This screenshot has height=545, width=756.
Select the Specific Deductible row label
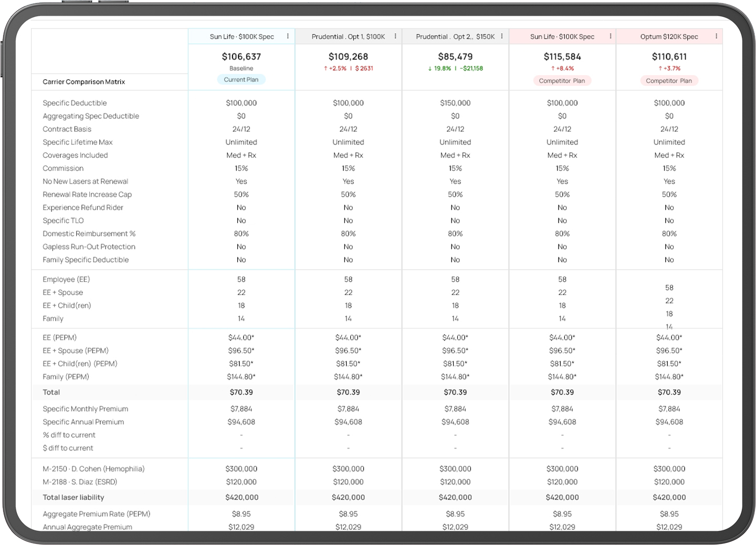point(75,103)
